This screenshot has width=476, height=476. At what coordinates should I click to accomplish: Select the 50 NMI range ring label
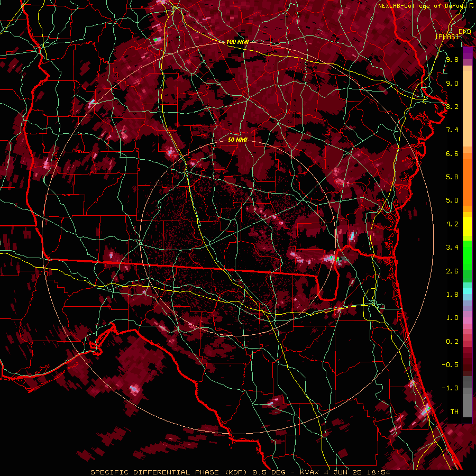[x=237, y=140]
